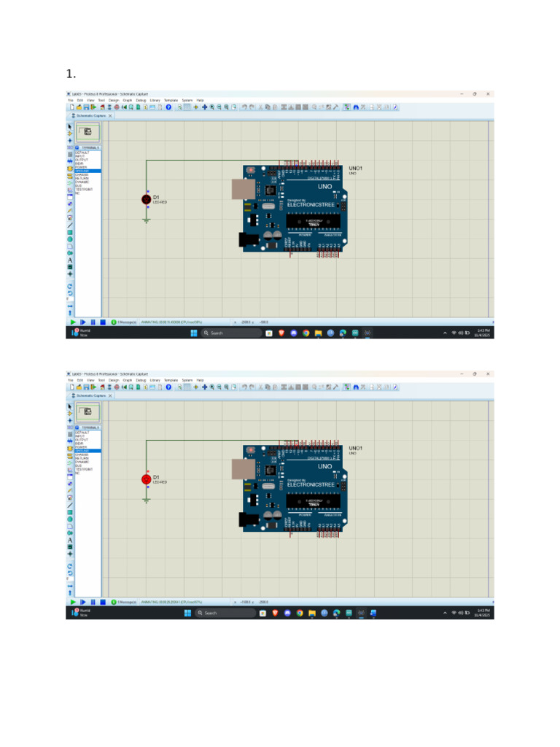The image size is (560, 747).
Task: Select GROUND terminal in LED-off screenshot list
Action: click(x=88, y=171)
